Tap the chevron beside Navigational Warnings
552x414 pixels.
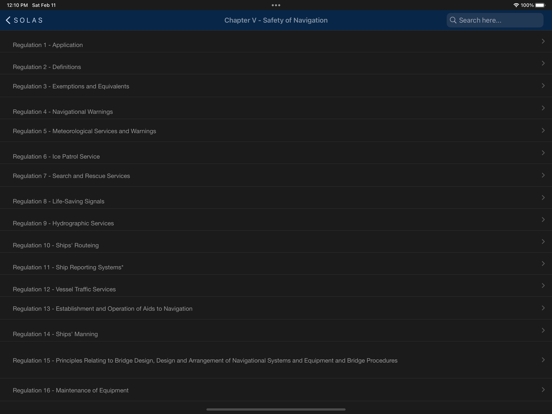[543, 108]
